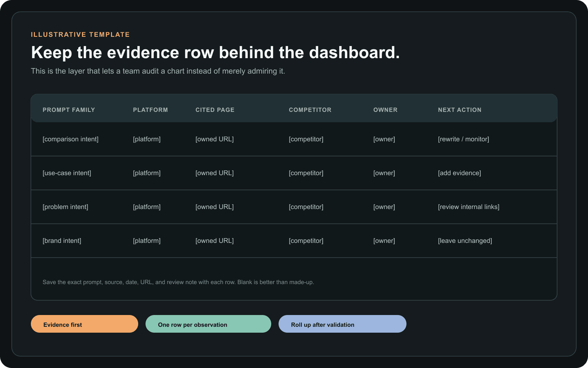Click [platform] in the use-case intent row

coord(147,173)
